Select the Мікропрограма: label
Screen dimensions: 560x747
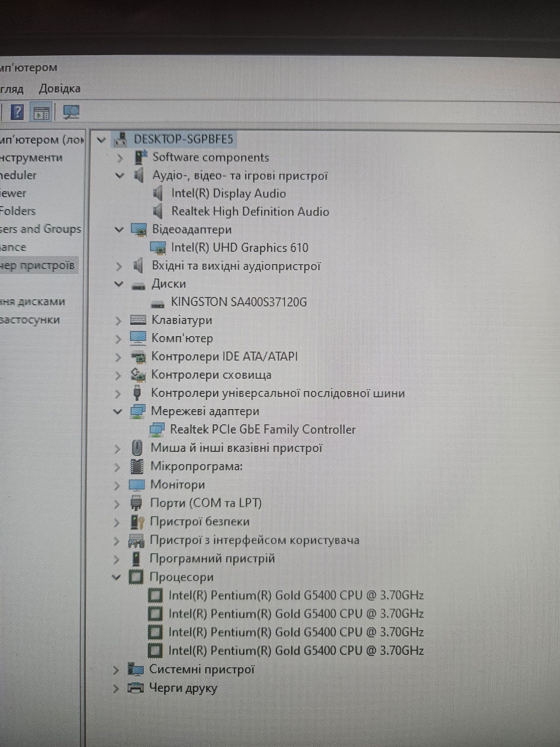point(196,466)
